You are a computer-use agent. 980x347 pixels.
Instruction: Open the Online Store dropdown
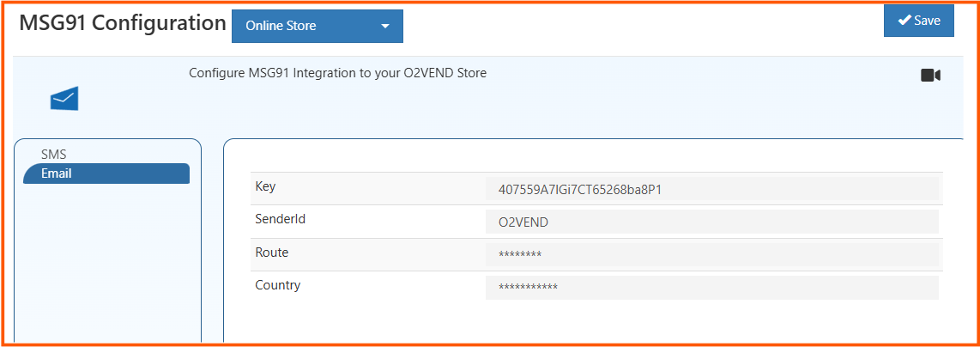click(x=317, y=26)
